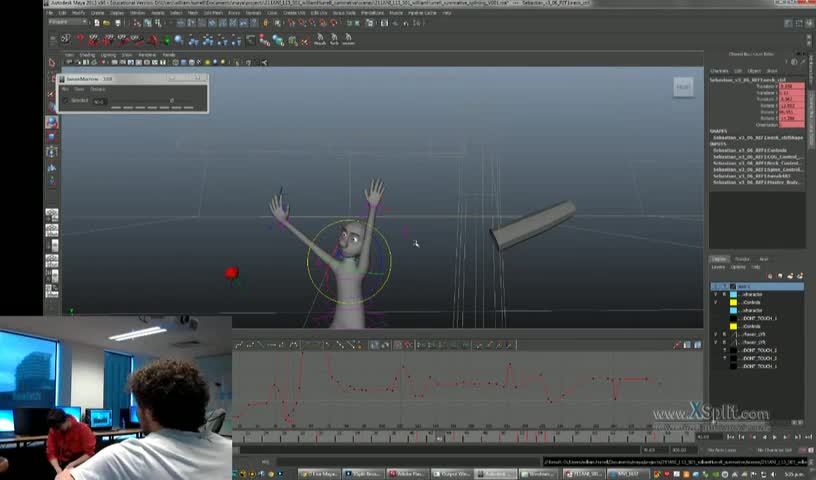Click the yellow color swatch of Controls layer
The image size is (816, 480).
click(733, 302)
